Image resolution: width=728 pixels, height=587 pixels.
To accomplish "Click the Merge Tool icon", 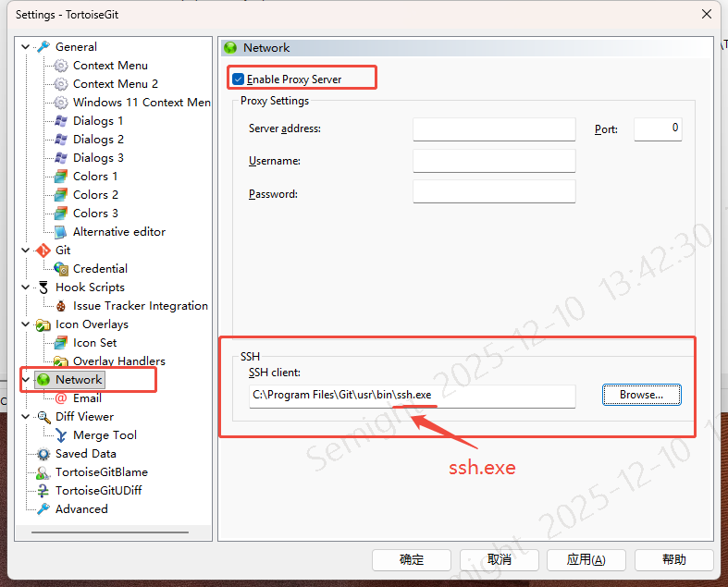I will [61, 435].
